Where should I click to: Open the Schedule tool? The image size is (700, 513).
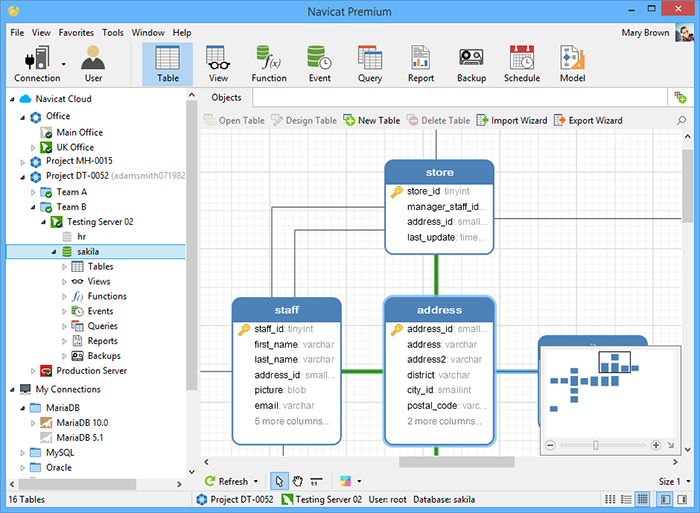(521, 63)
